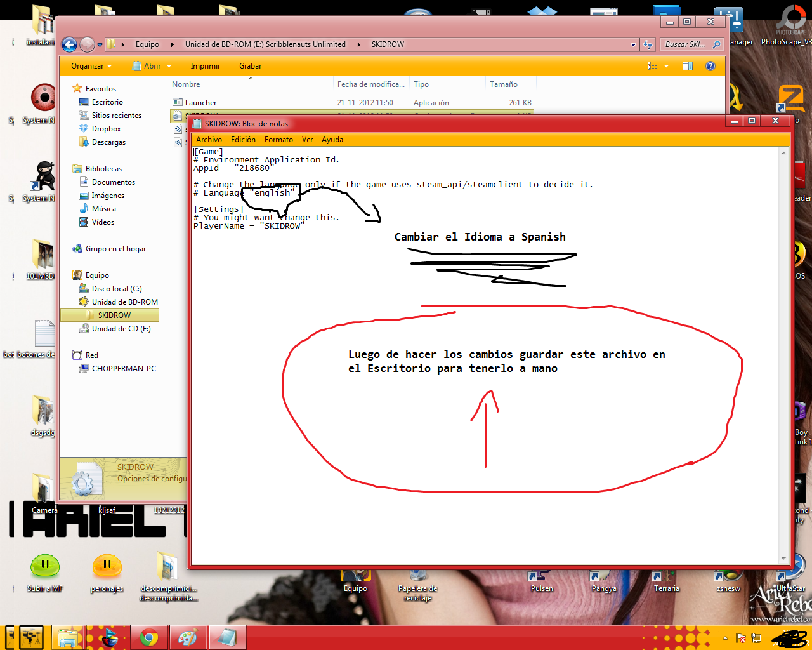The width and height of the screenshot is (812, 650).
Task: Switch to Notepad in the taskbar
Action: point(226,637)
